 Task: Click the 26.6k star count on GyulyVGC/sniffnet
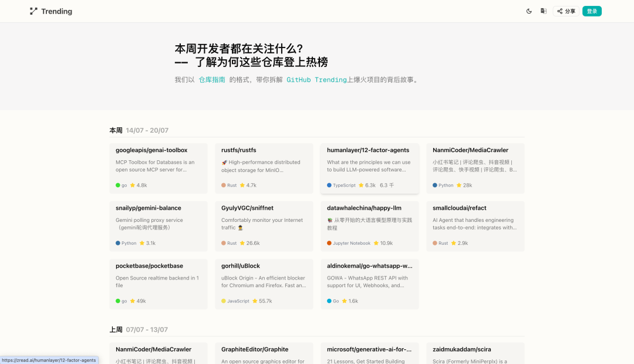pos(252,242)
